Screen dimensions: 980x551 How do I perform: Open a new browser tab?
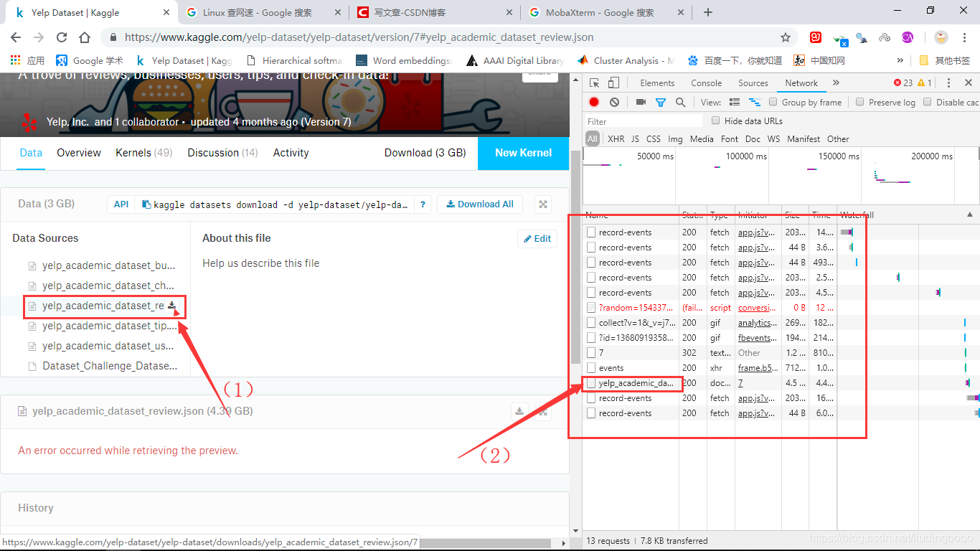click(708, 12)
